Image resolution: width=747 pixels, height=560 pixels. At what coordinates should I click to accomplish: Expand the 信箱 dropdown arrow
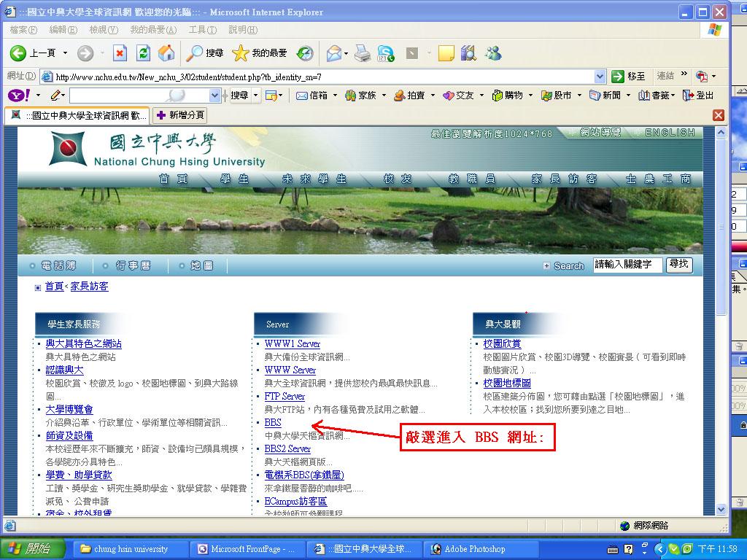[335, 96]
